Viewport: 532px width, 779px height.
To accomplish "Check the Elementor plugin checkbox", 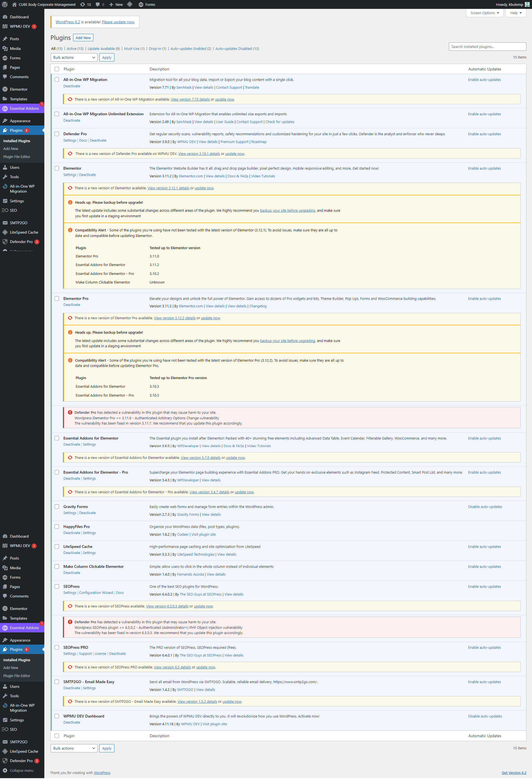I will tap(57, 168).
